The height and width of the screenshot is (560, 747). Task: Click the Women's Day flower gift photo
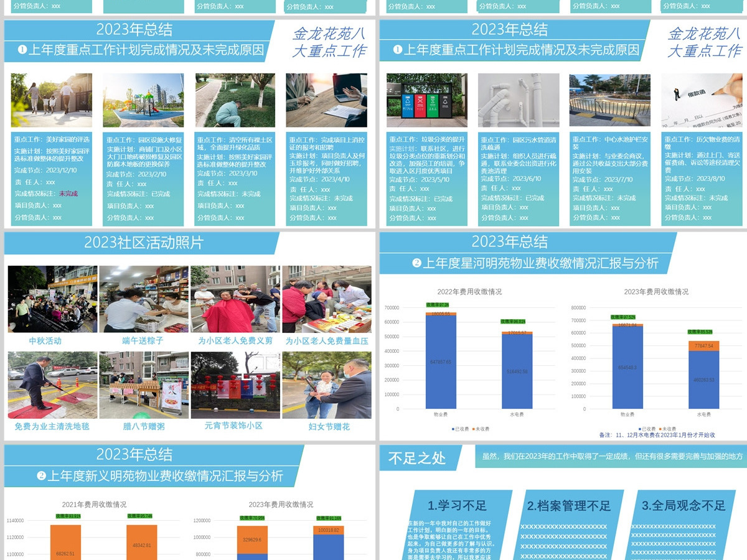pyautogui.click(x=327, y=385)
